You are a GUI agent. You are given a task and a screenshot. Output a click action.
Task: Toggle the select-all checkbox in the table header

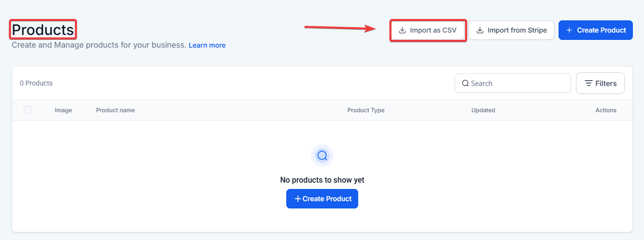point(28,110)
